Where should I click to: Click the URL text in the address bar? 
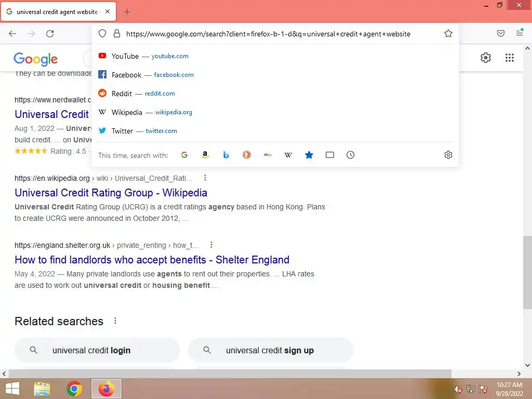(x=268, y=34)
